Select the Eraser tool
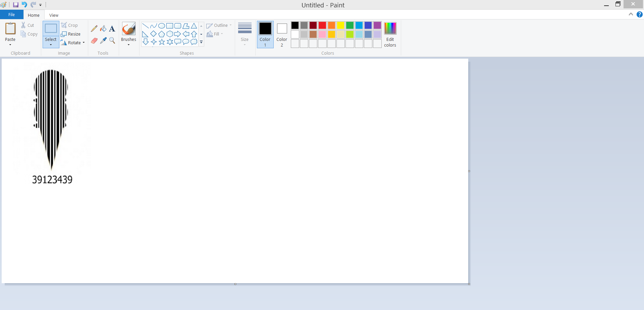 click(94, 41)
